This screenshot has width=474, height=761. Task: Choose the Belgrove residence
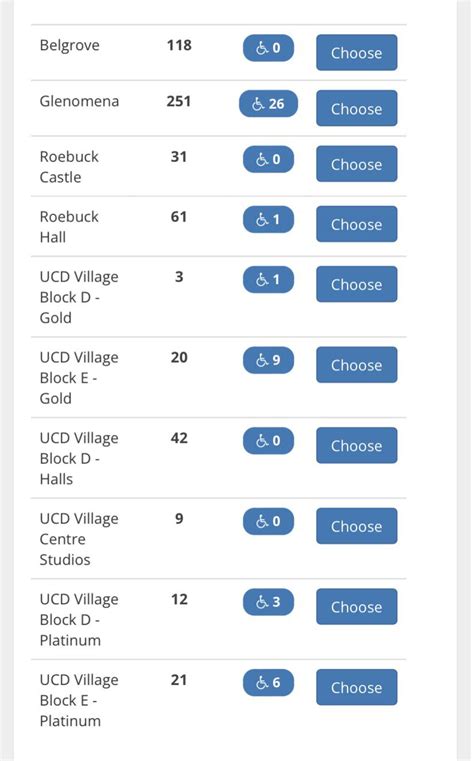[357, 52]
